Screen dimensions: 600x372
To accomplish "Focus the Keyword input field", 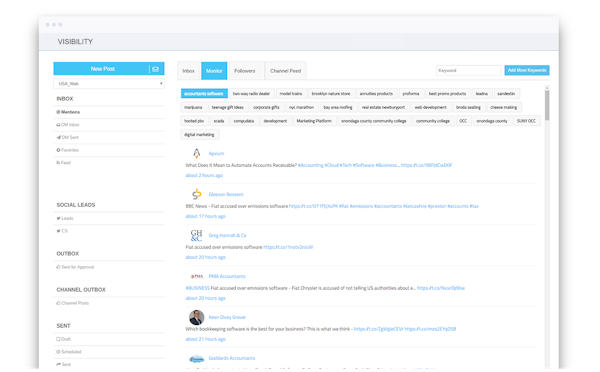I will click(468, 70).
